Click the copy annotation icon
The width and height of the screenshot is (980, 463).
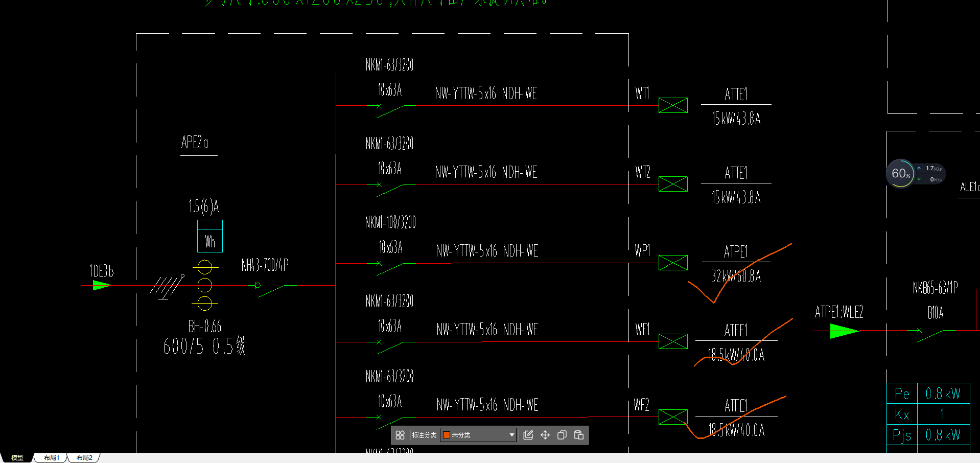[x=562, y=435]
